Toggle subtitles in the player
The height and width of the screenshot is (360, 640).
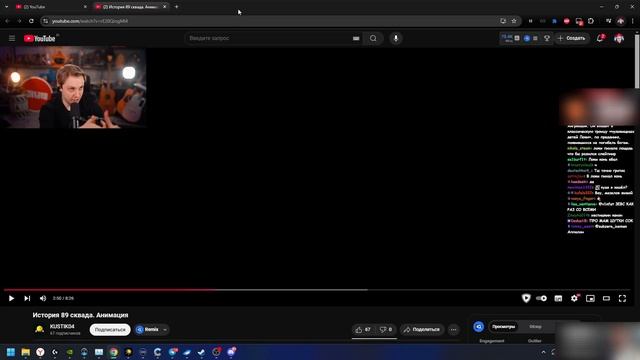(x=558, y=298)
